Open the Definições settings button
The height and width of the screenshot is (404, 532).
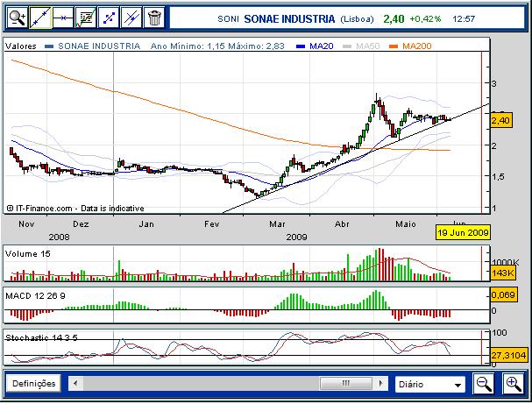tap(33, 383)
